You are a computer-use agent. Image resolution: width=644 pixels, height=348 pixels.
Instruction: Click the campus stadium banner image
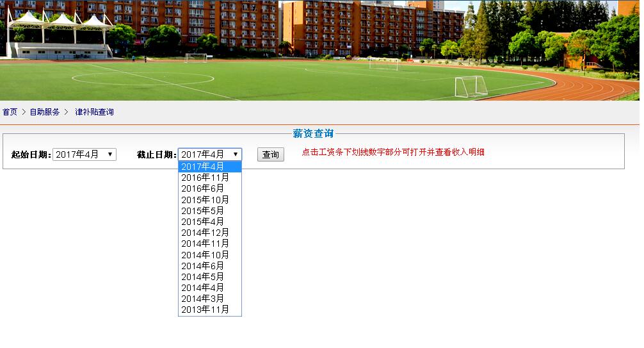(319, 50)
